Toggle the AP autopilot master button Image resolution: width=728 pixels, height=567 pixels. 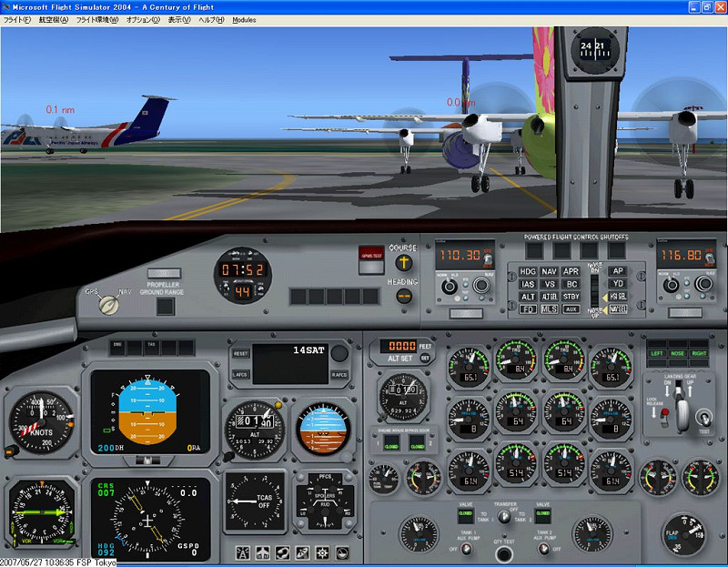(618, 270)
